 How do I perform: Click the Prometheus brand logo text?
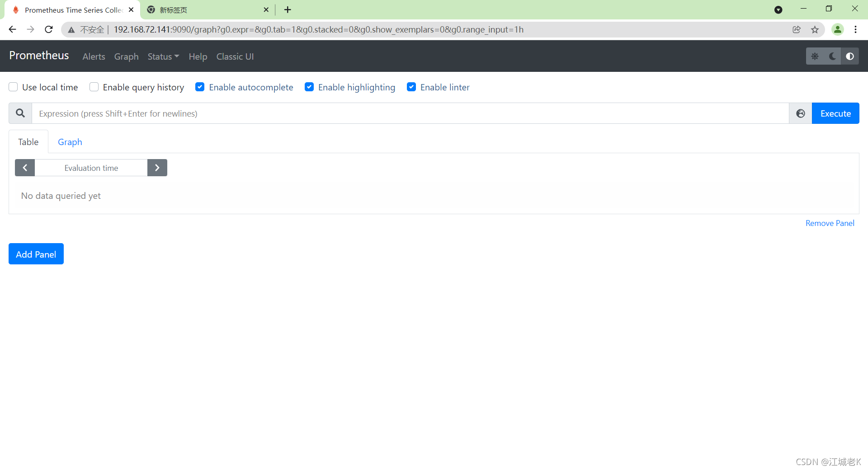pos(39,56)
